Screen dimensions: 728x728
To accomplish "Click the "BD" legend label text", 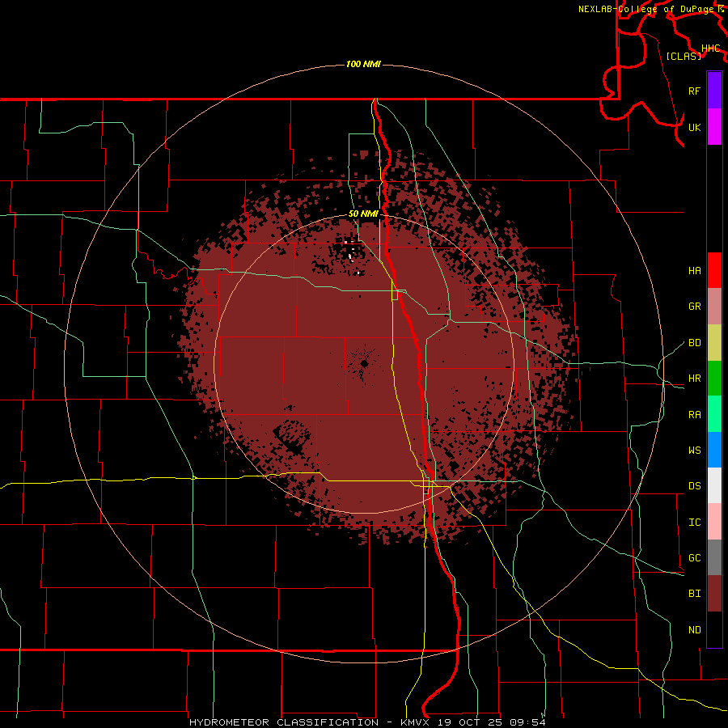I will point(694,343).
